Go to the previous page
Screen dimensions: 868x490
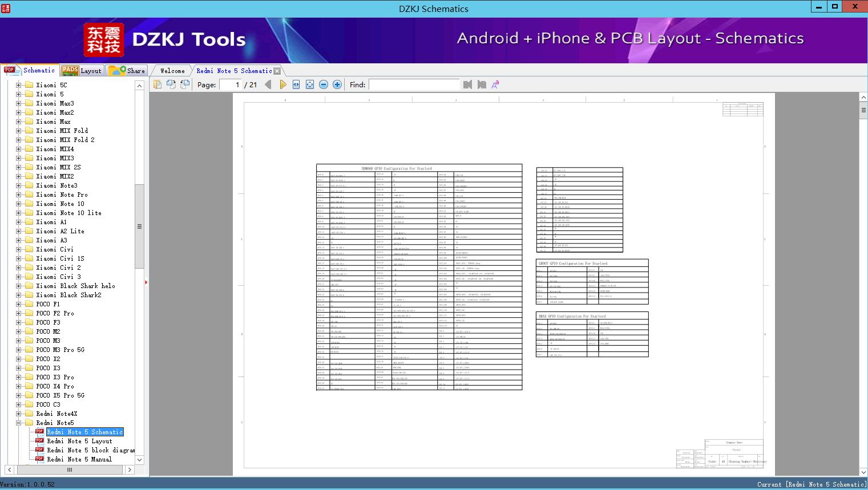pos(268,84)
